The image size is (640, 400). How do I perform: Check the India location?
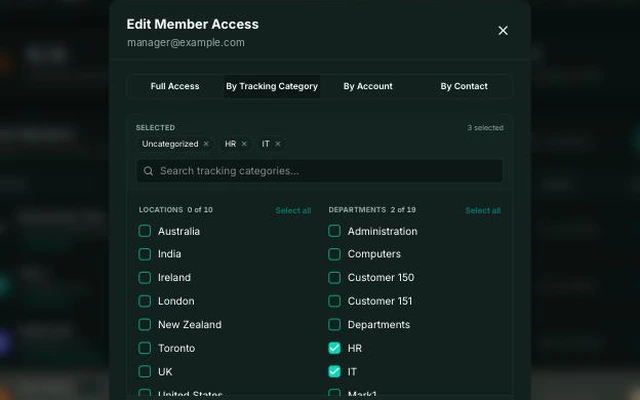(x=144, y=254)
